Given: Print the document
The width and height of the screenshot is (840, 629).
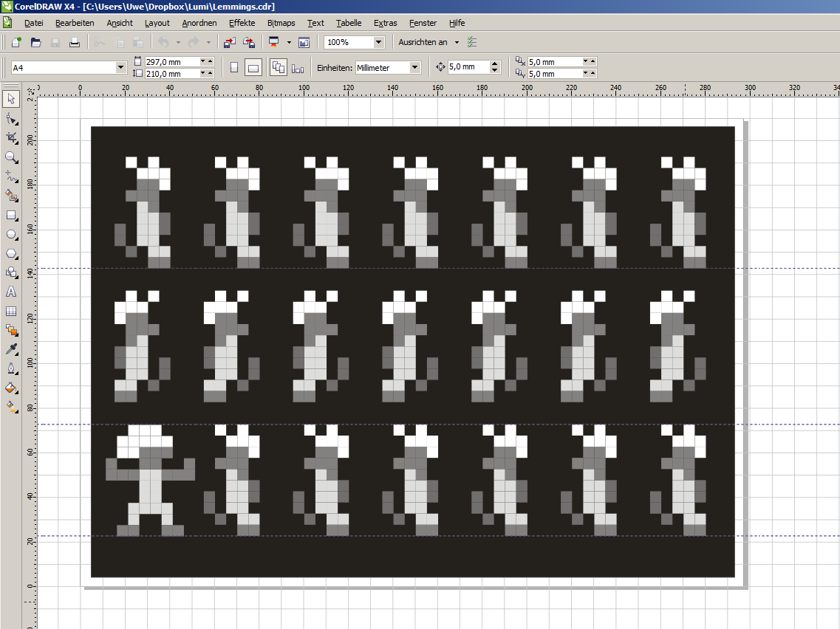Looking at the screenshot, I should [75, 42].
